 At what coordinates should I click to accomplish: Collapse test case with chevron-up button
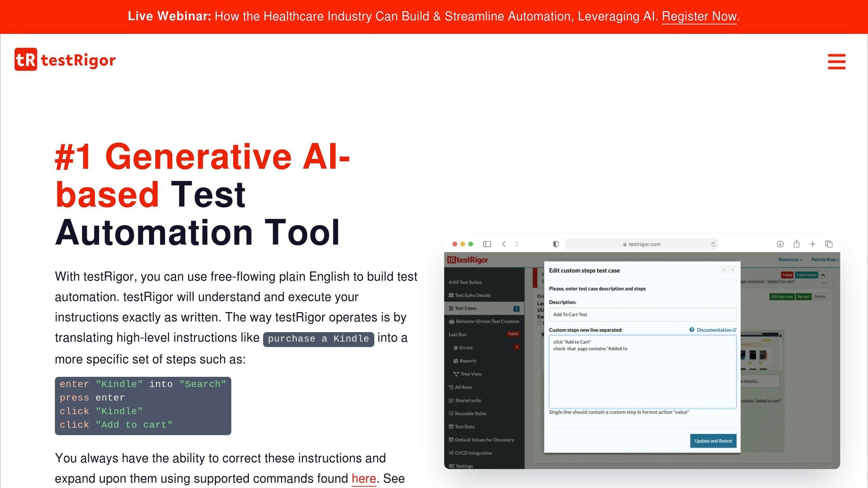point(823,275)
